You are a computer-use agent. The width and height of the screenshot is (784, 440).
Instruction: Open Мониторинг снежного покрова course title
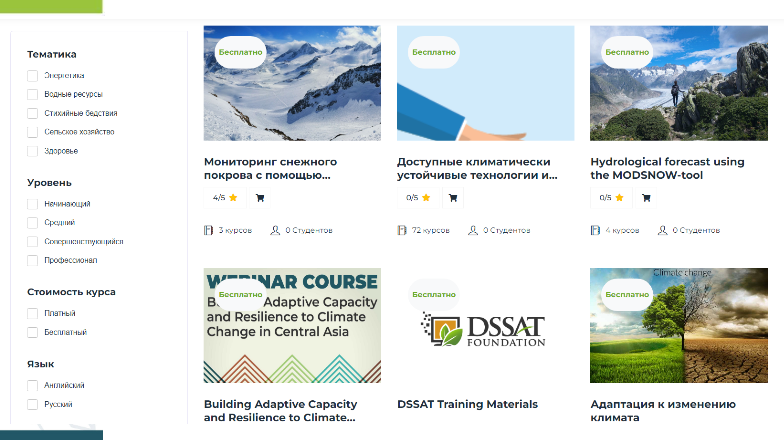[x=270, y=168]
